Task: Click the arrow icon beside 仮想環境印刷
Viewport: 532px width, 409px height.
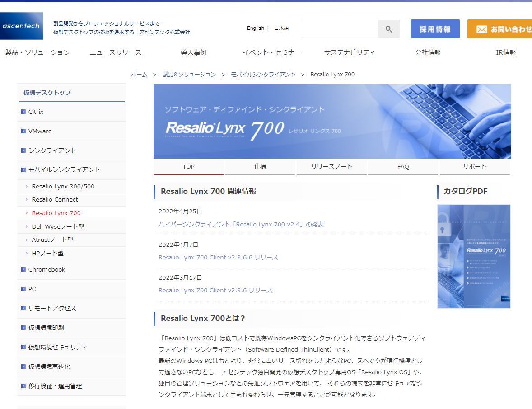Action: click(x=23, y=328)
